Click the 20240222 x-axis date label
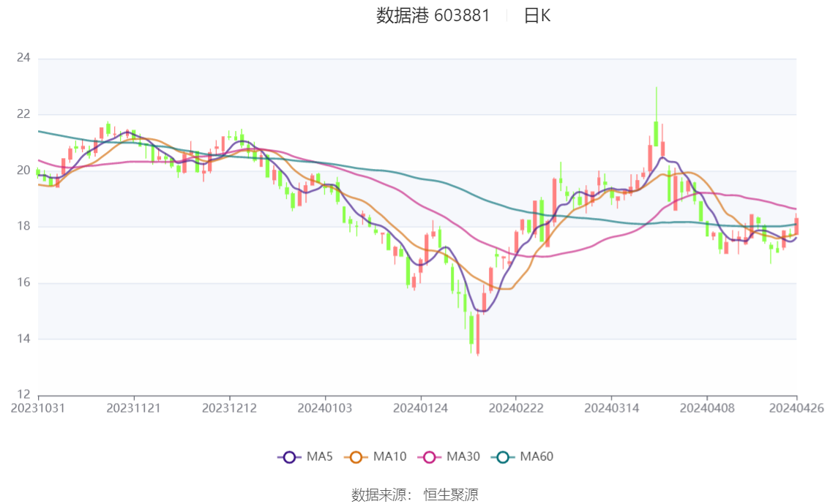This screenshot has width=830, height=504. click(x=515, y=408)
